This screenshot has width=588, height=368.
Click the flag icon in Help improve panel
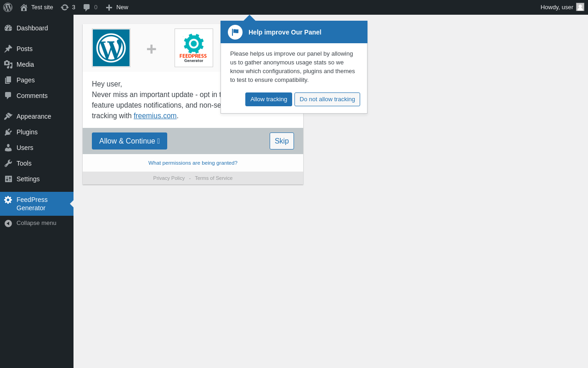coord(235,32)
